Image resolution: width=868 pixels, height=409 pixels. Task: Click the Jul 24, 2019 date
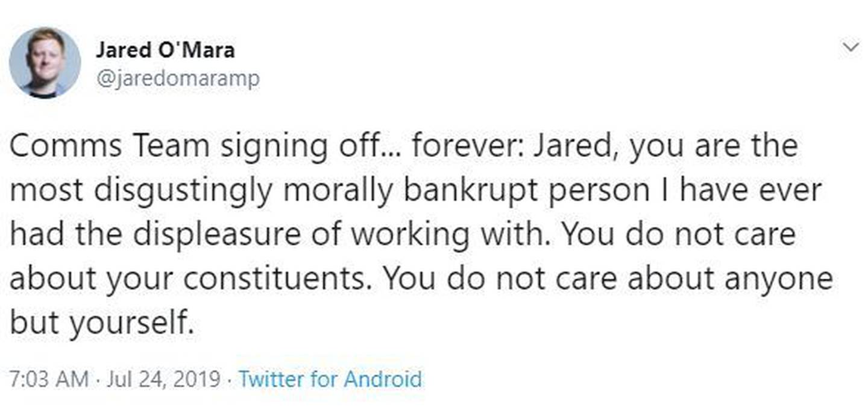click(x=163, y=379)
